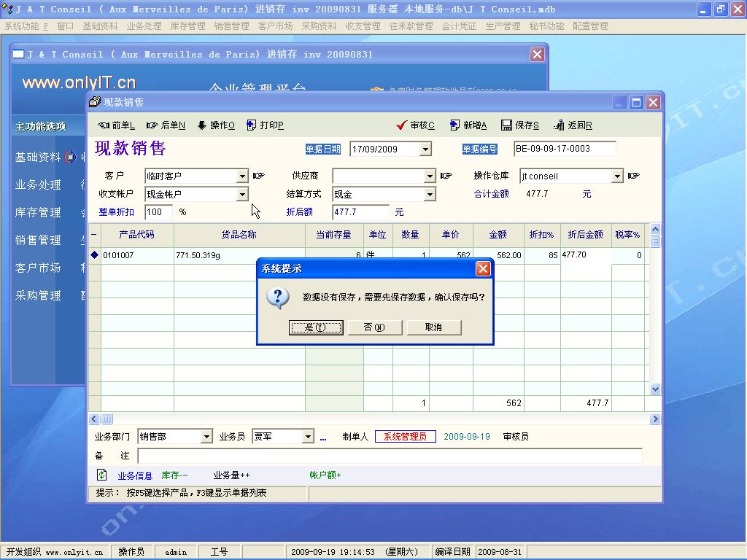
Task: Expand the 业务部门 dropdown showing 销售部
Action: (x=206, y=437)
